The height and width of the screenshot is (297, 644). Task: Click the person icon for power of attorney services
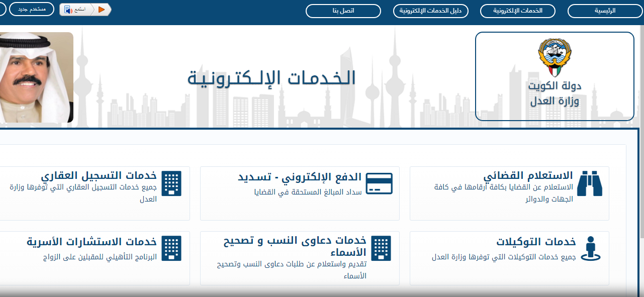click(x=590, y=248)
